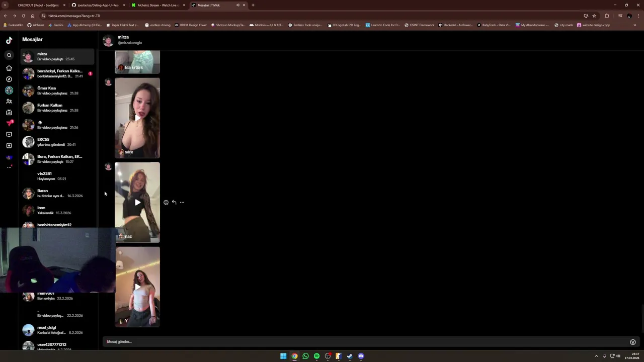Open Ömer Kısa conversation

(57, 91)
